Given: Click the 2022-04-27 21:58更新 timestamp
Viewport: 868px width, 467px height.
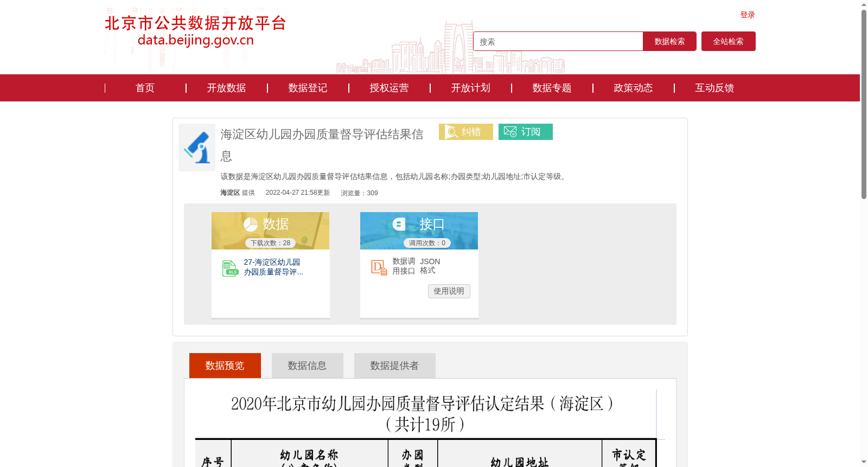Looking at the screenshot, I should (297, 193).
